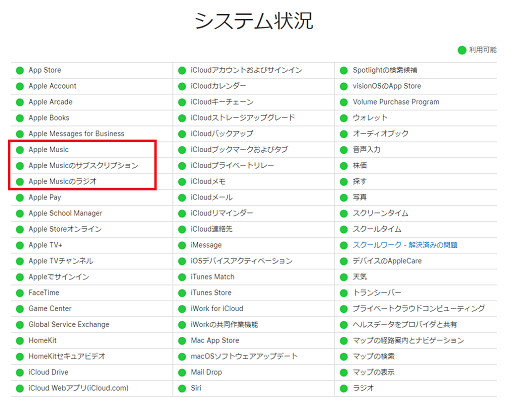Click the status dot beside スクールワーク link
Image resolution: width=507 pixels, height=400 pixels.
coord(344,245)
